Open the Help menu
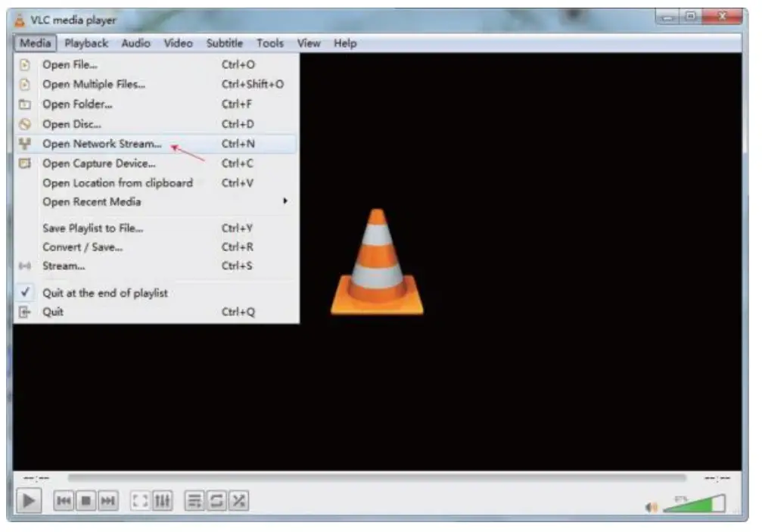This screenshot has width=762, height=532. point(345,43)
